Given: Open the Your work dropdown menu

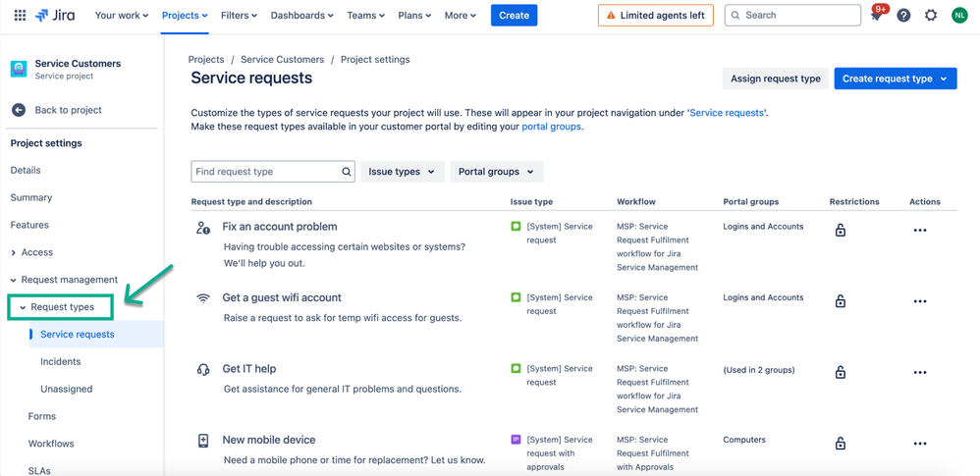Looking at the screenshot, I should [122, 16].
